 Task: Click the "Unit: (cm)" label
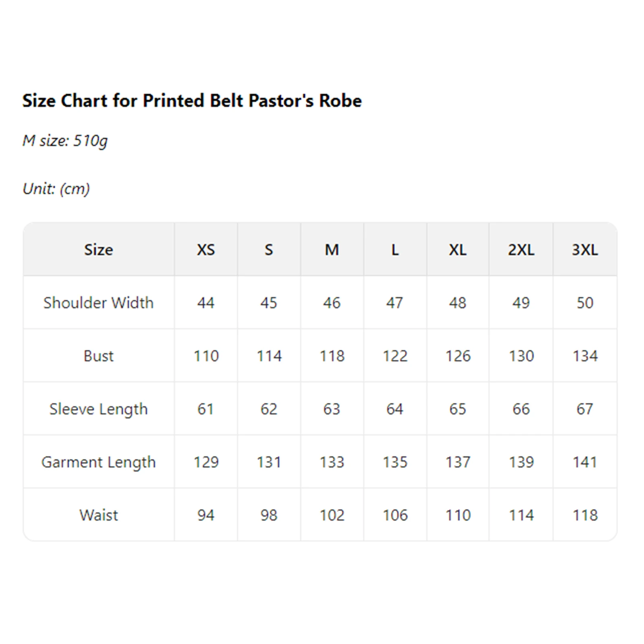click(56, 188)
